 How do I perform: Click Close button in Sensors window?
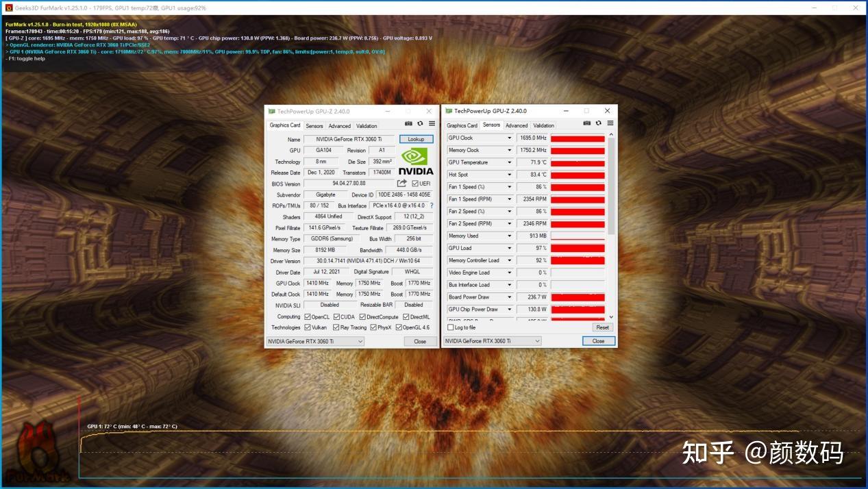[598, 341]
